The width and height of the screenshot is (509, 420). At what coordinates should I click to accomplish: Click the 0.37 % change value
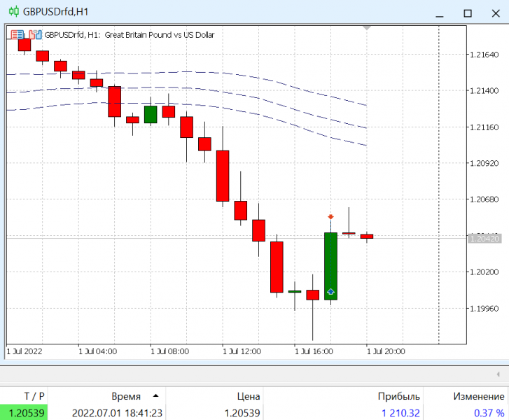tap(489, 413)
